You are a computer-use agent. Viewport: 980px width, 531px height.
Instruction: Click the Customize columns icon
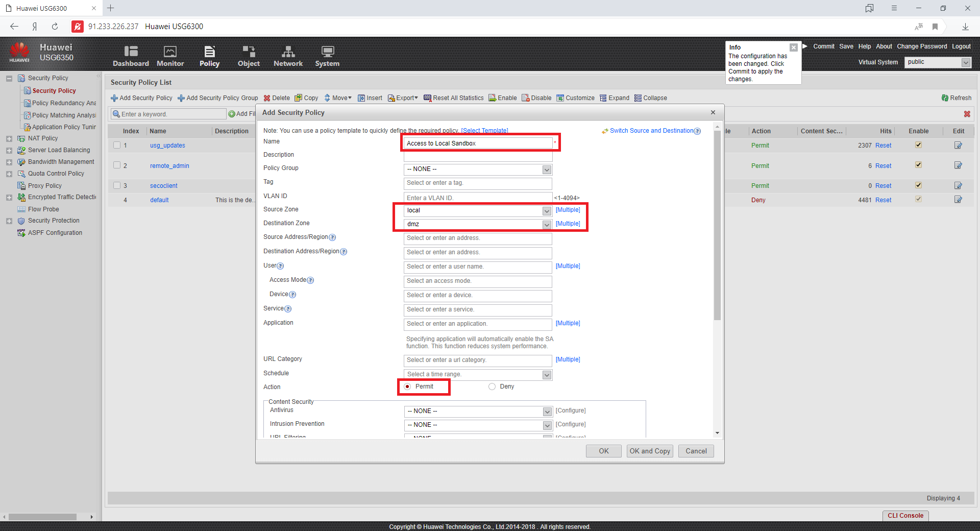pos(560,98)
